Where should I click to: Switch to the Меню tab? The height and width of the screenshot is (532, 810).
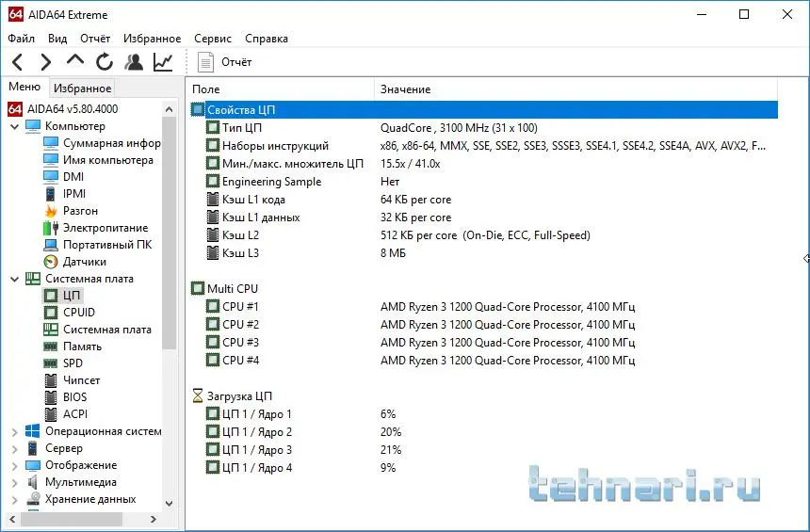(24, 87)
